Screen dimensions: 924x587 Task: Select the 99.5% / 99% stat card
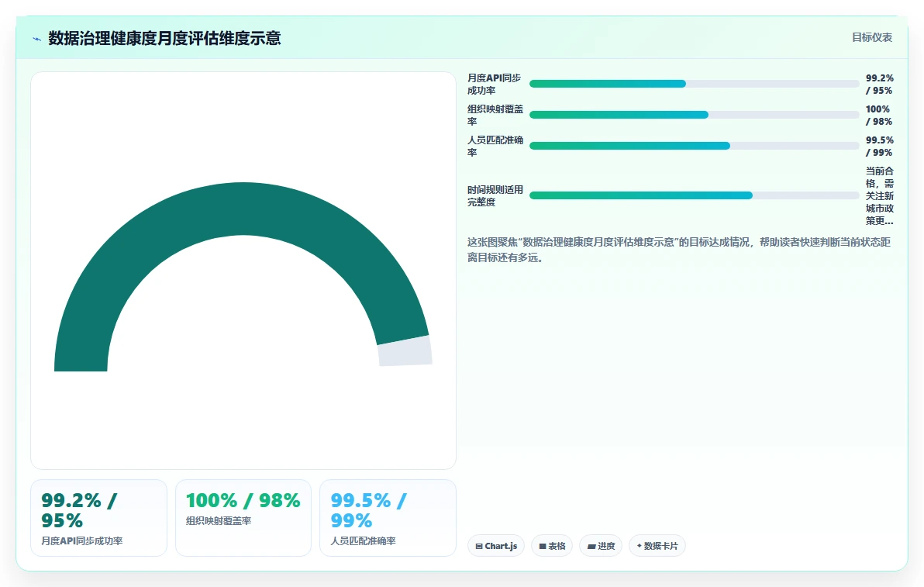[x=388, y=518]
